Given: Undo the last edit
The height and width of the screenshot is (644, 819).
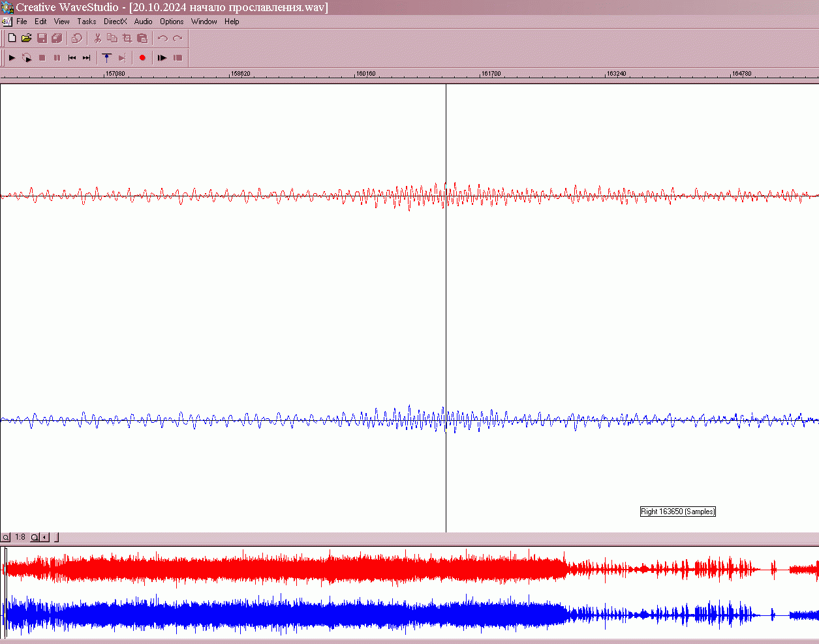Looking at the screenshot, I should (162, 38).
